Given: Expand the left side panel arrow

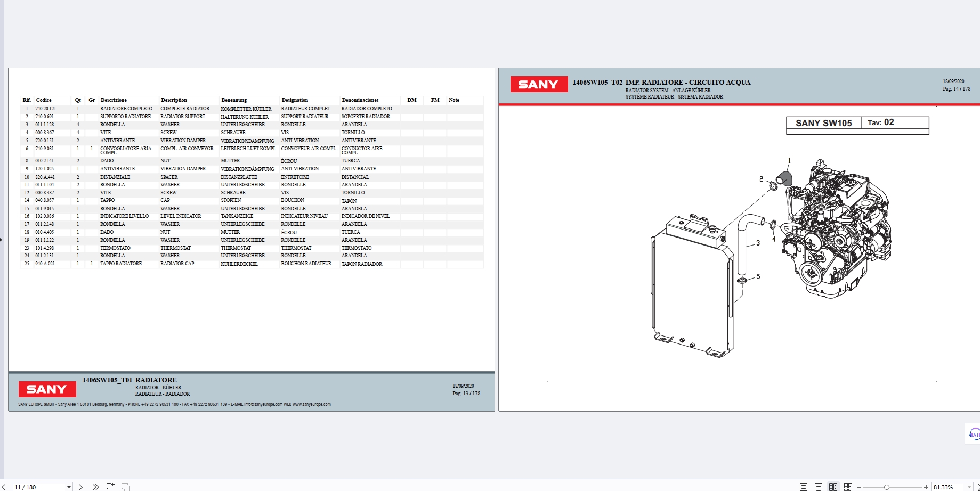Looking at the screenshot, I should pos(1,240).
